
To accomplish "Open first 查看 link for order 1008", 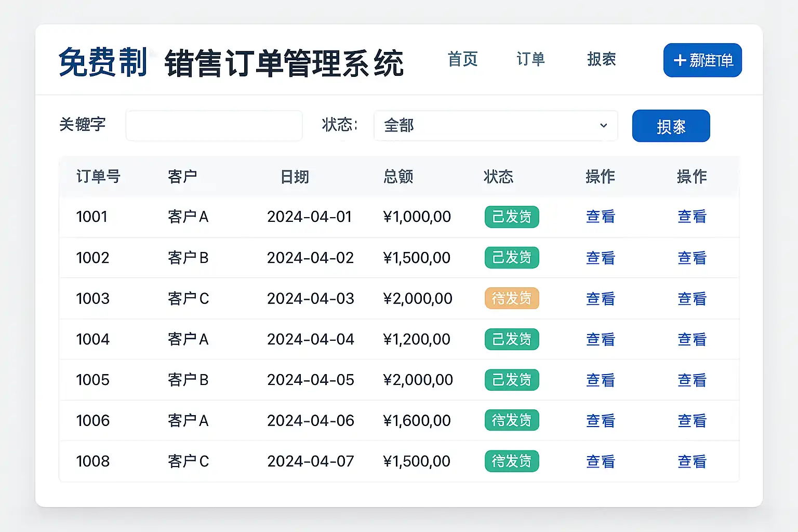I will [x=600, y=461].
